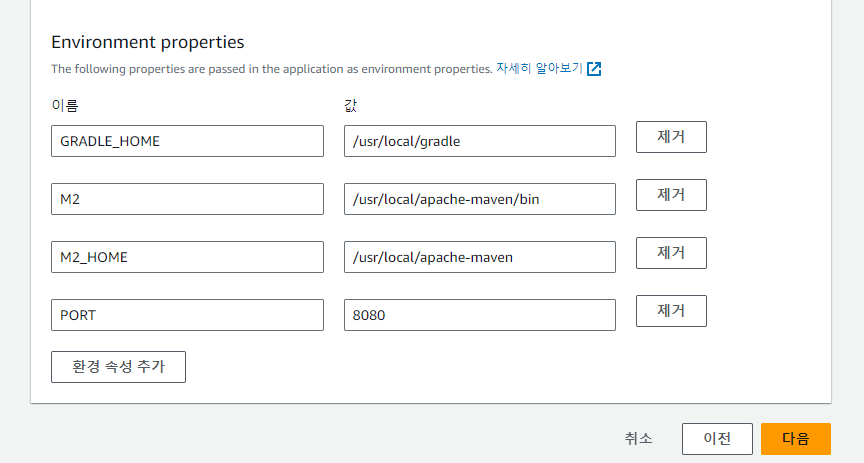Click the M2_HOME name field
The height and width of the screenshot is (463, 864).
[187, 257]
